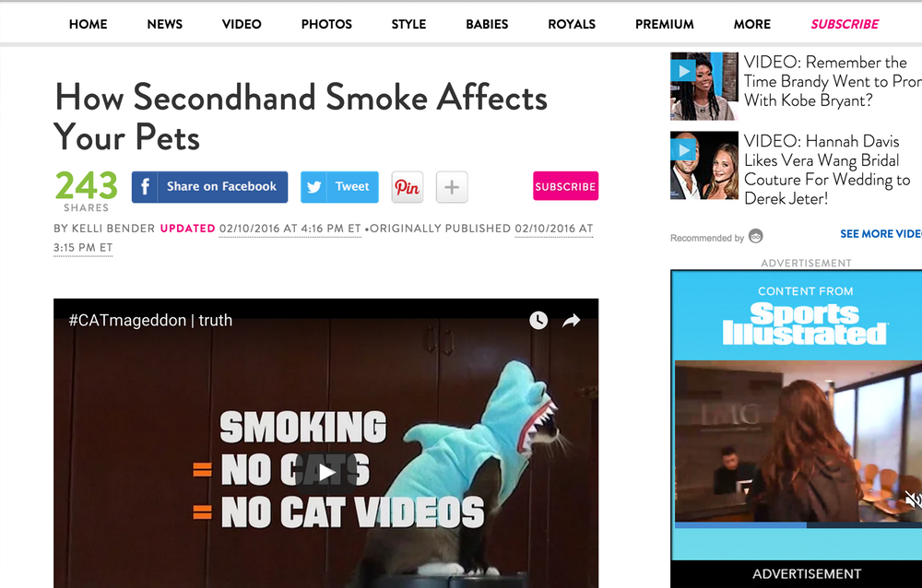The height and width of the screenshot is (588, 922).
Task: Play the #CATmageddon video
Action: point(326,472)
